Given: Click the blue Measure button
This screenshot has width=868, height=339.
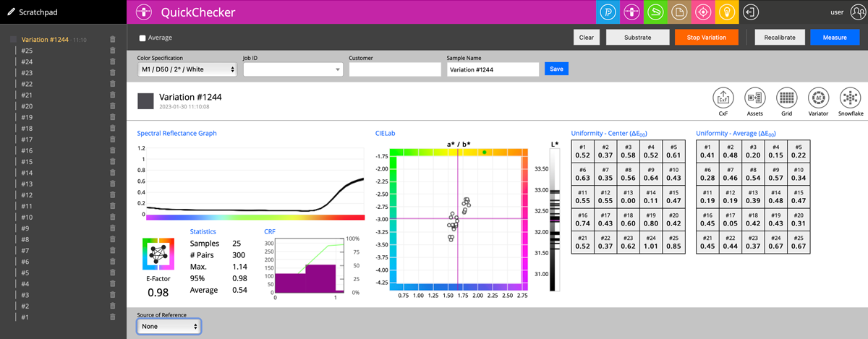Looking at the screenshot, I should pyautogui.click(x=835, y=38).
